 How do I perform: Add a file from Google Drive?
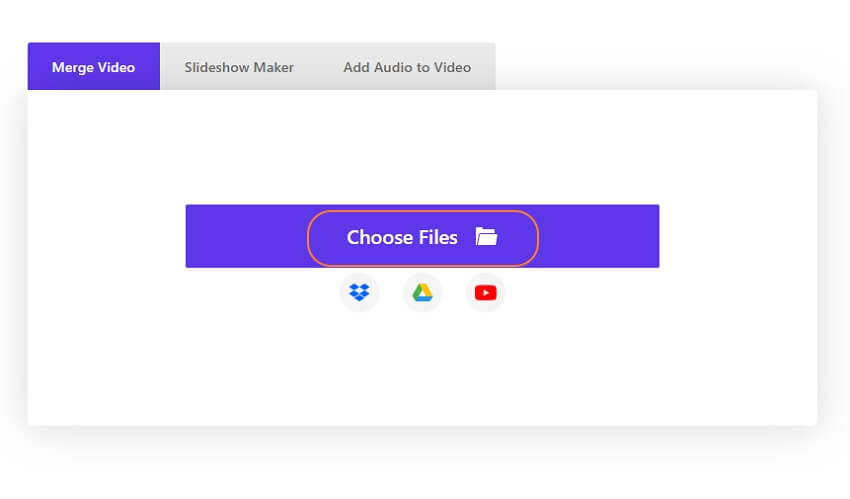point(422,293)
